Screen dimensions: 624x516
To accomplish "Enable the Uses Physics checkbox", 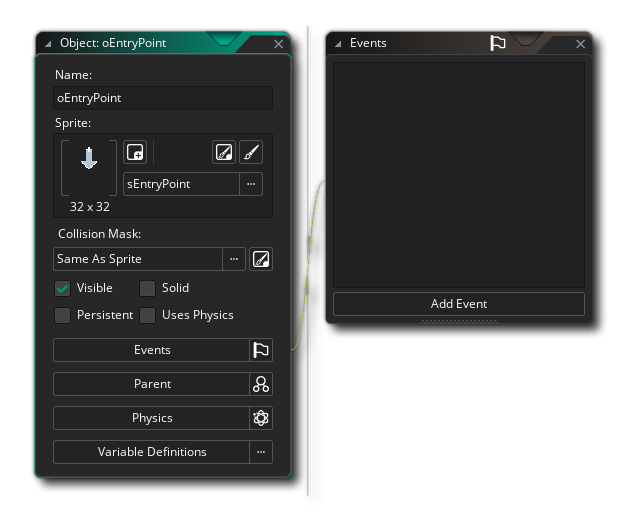I will point(147,315).
